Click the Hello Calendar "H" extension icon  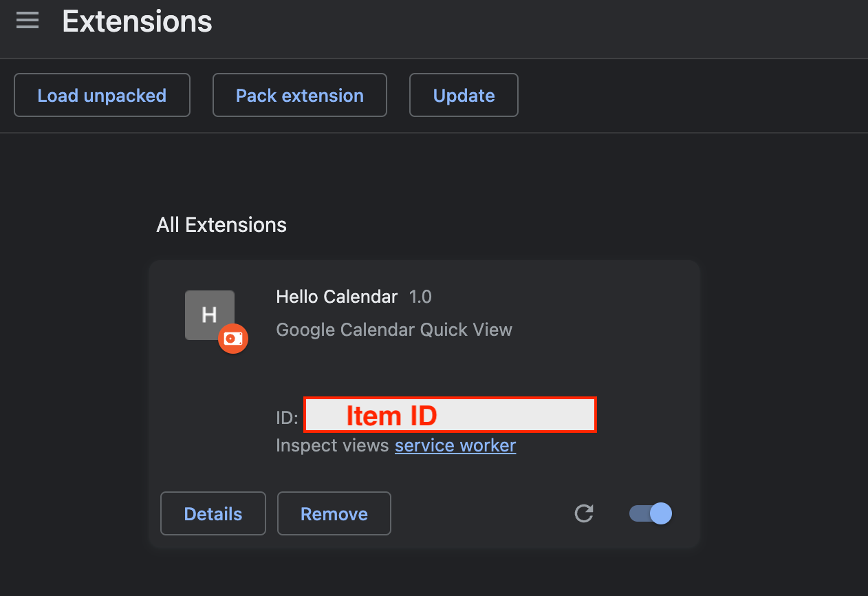click(209, 315)
